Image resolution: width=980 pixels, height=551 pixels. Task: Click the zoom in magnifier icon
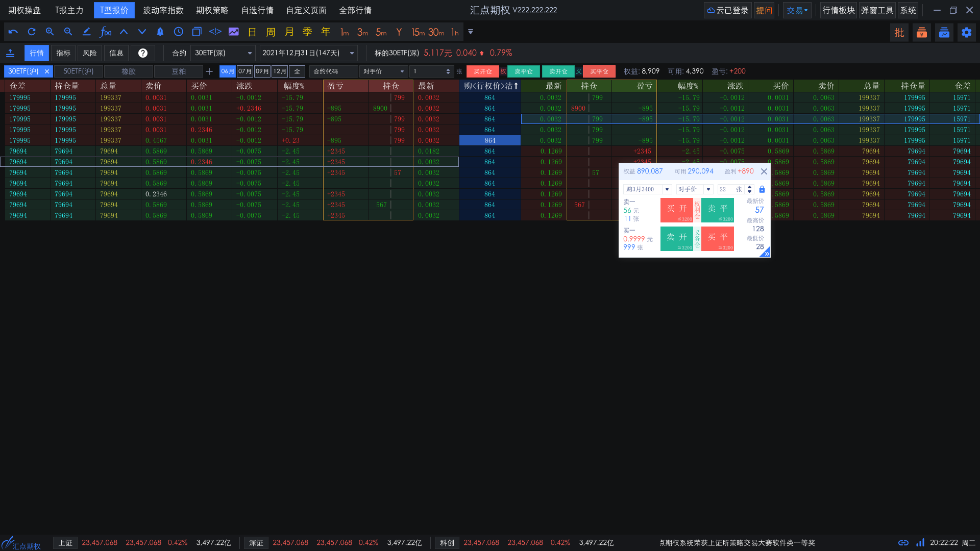pyautogui.click(x=50, y=32)
